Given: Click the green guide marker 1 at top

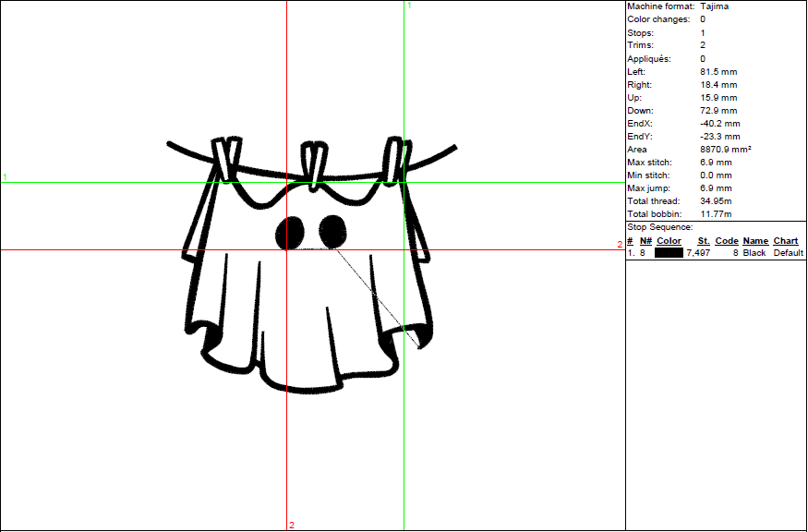Looking at the screenshot, I should (x=409, y=6).
